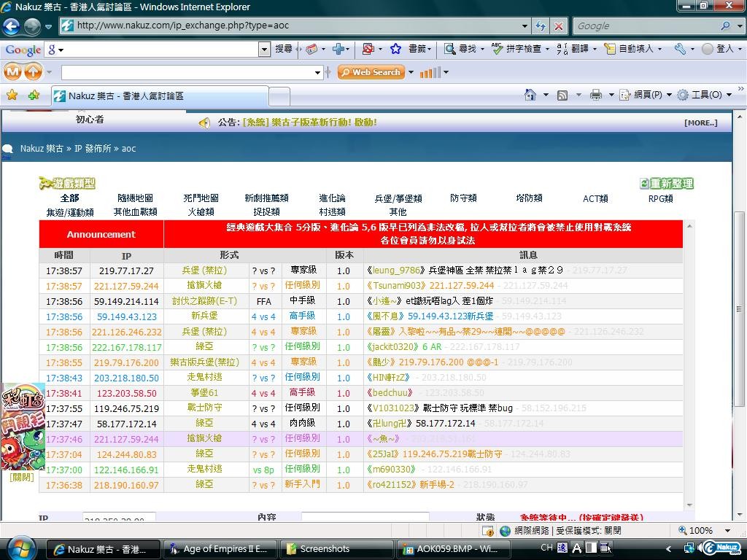Open the address bar URL dropdown

point(525,26)
